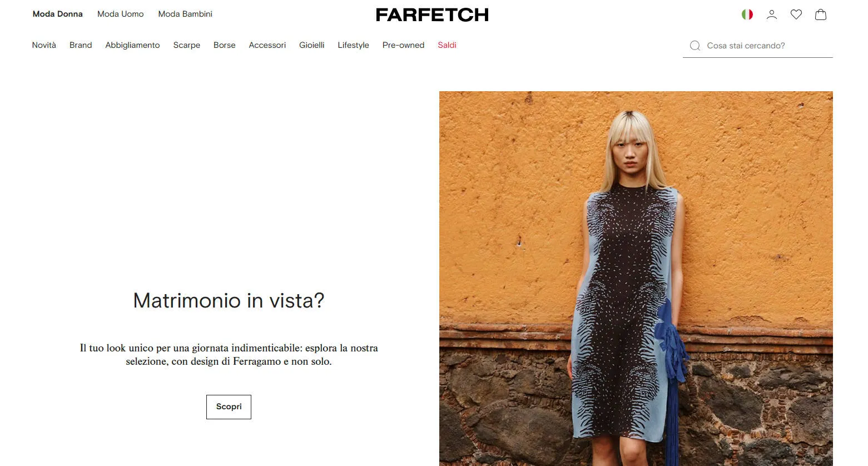Open the wedding dress model photo

tap(636, 279)
